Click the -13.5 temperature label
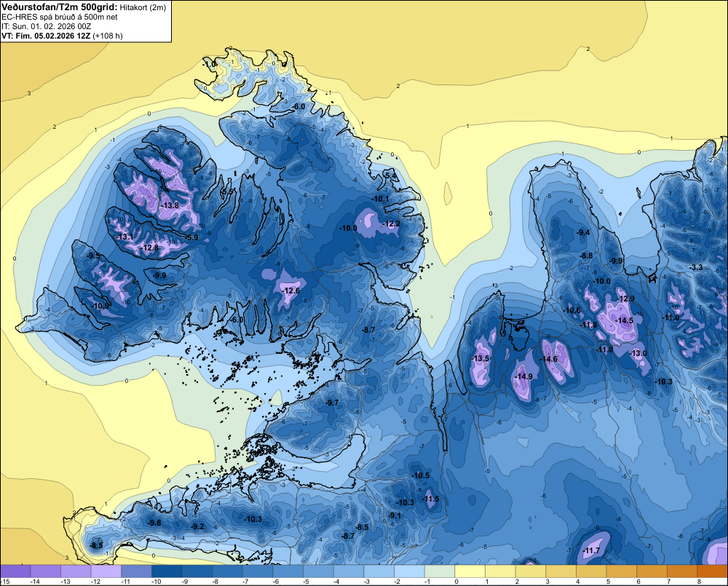 (x=480, y=358)
